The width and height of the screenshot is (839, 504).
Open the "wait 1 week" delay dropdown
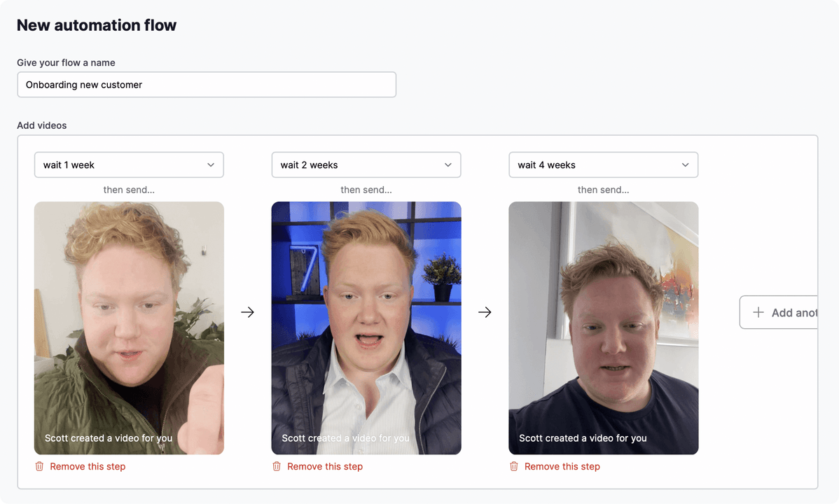pyautogui.click(x=129, y=165)
